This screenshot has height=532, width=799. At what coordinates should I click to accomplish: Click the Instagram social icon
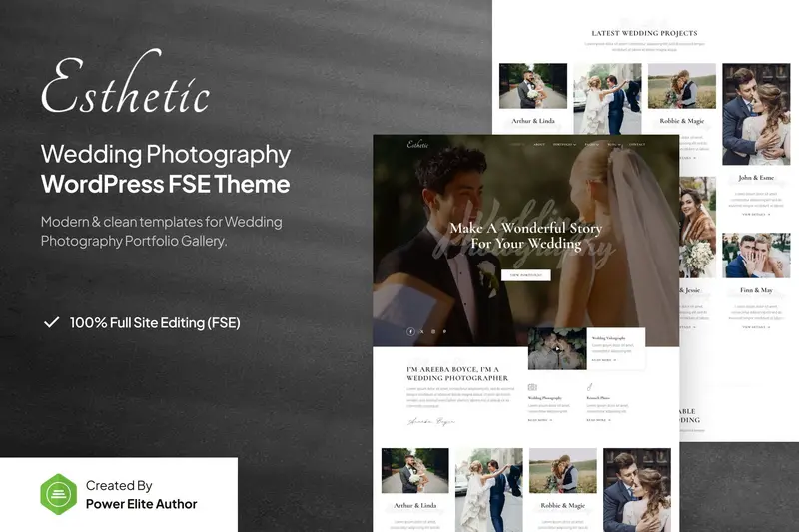pos(433,331)
